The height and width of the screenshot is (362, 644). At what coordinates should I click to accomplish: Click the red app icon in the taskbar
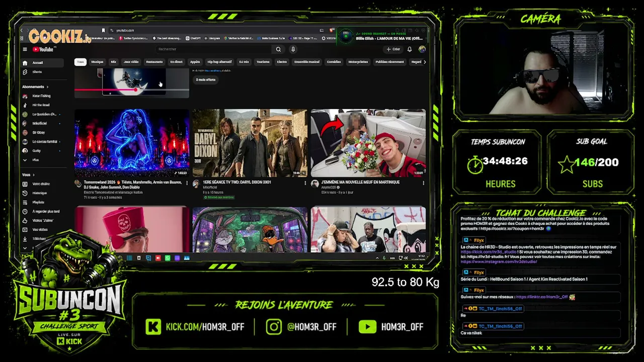(158, 258)
